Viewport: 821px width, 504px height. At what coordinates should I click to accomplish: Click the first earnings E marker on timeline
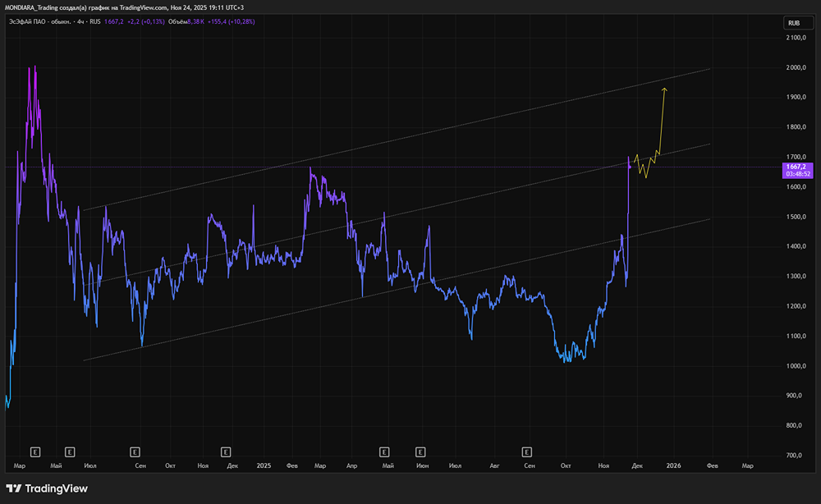click(x=35, y=451)
